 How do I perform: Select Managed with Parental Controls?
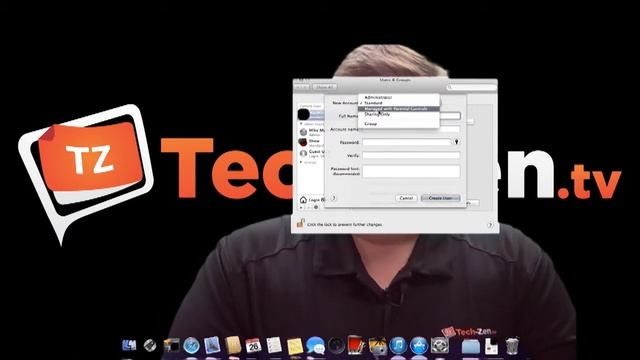(x=398, y=109)
